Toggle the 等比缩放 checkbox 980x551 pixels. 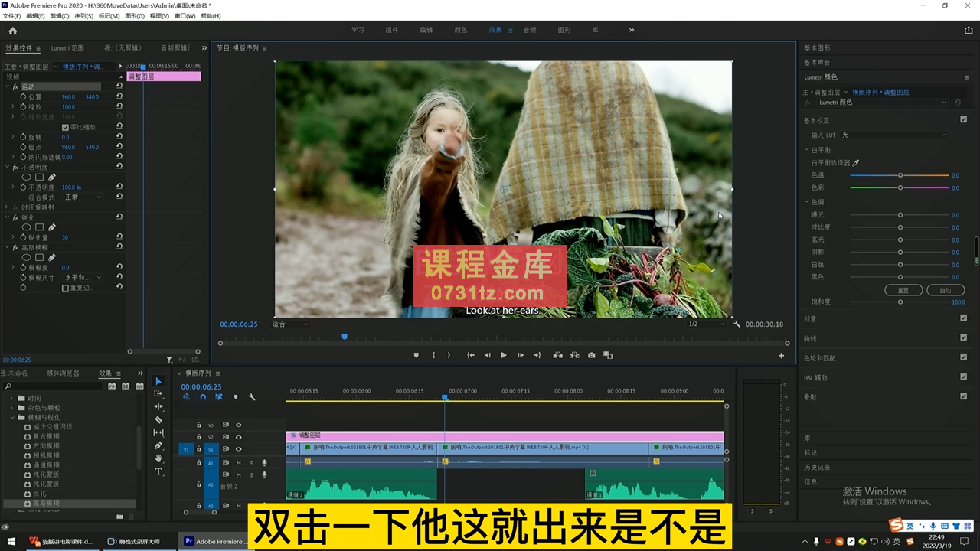click(x=65, y=127)
